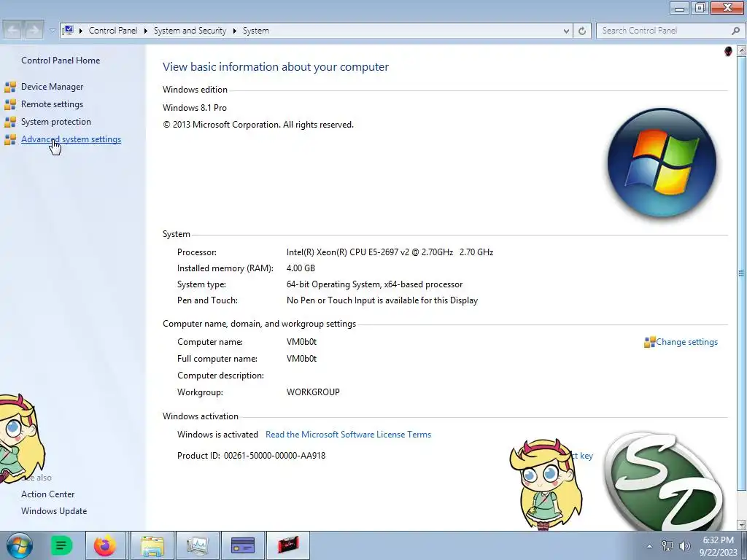
Task: Expand the arrow after System and Security
Action: pos(234,31)
